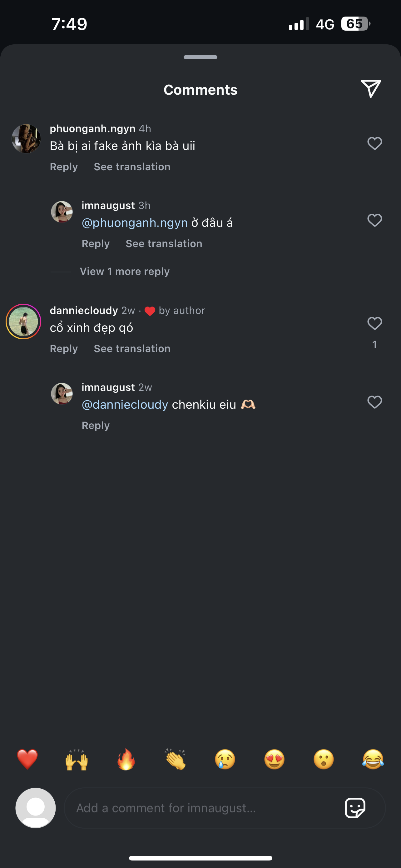Image resolution: width=401 pixels, height=868 pixels.
Task: Reply to imnaugust's "chenkiu eiu" comment
Action: [x=96, y=426]
